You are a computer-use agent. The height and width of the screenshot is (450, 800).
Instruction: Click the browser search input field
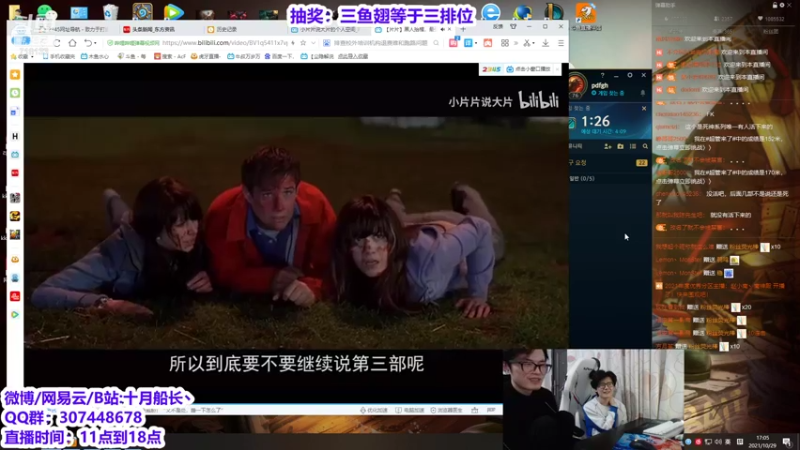(380, 43)
